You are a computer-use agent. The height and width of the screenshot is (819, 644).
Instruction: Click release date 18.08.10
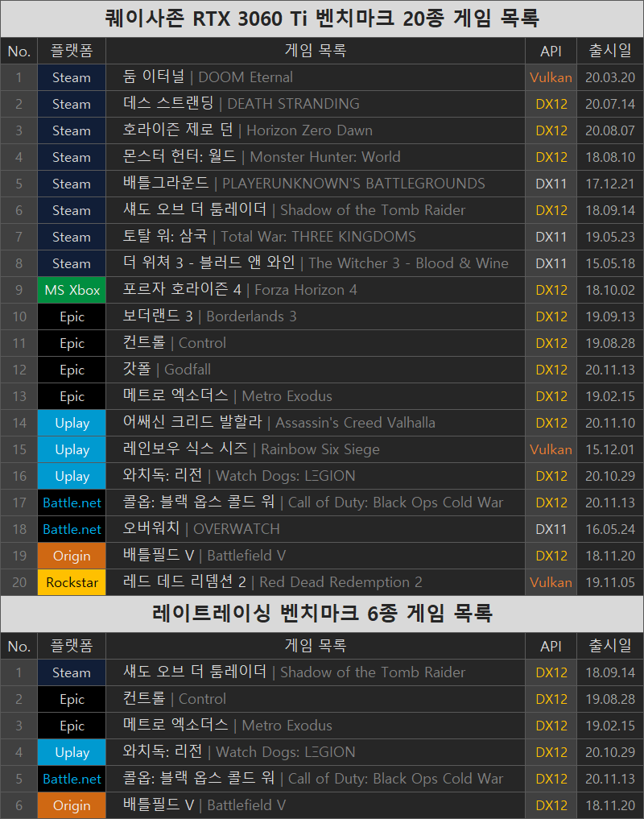(x=610, y=157)
